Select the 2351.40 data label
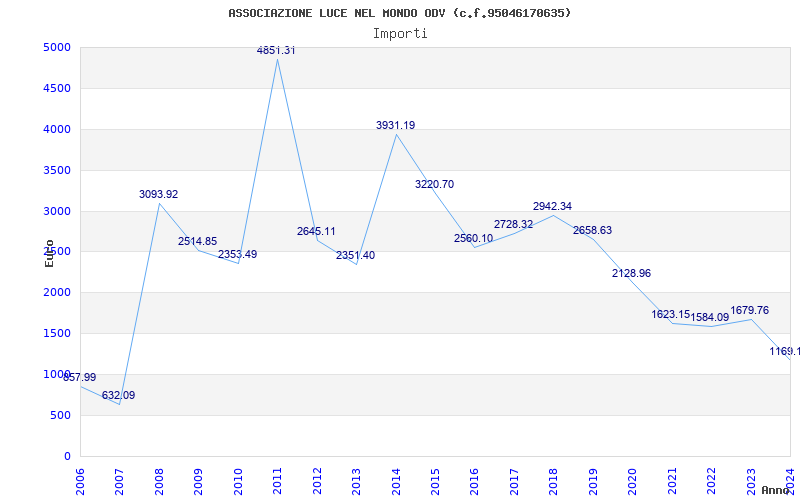800x500 pixels. click(x=356, y=256)
